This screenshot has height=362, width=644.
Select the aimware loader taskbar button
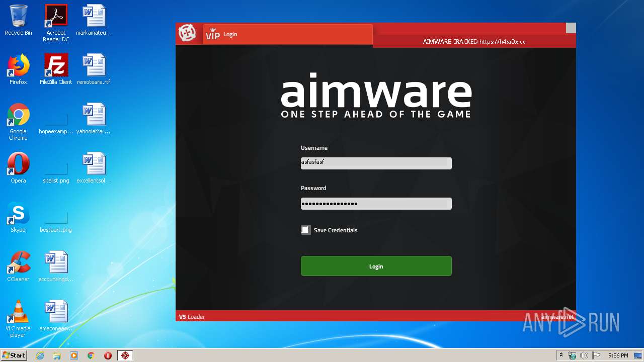point(125,355)
